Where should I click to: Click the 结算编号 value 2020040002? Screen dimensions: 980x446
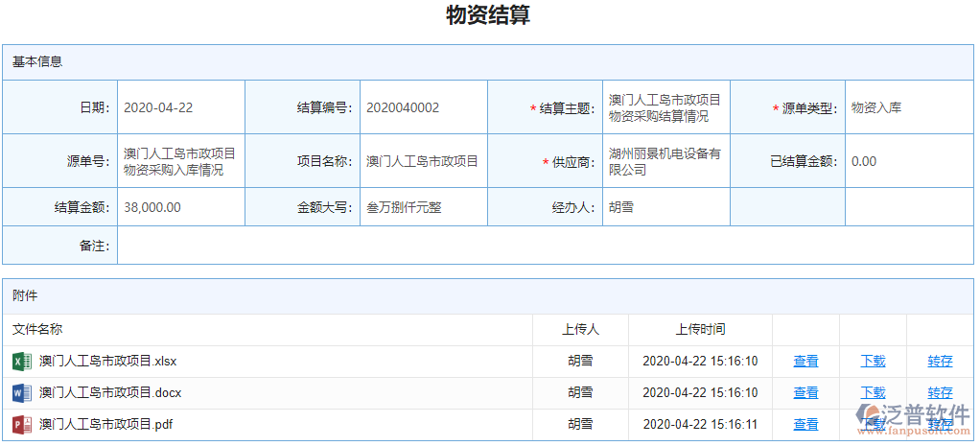click(423, 107)
